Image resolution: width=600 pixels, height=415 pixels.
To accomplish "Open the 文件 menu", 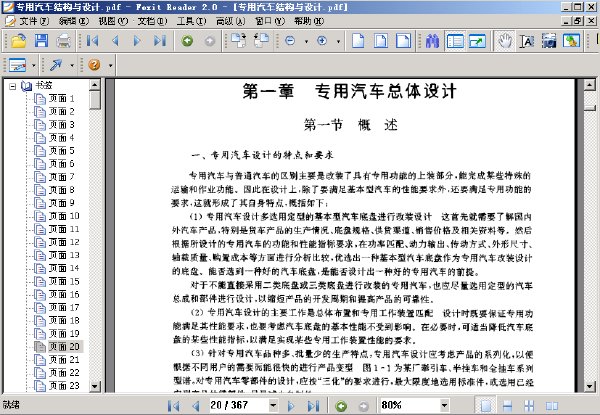I will click(x=34, y=21).
